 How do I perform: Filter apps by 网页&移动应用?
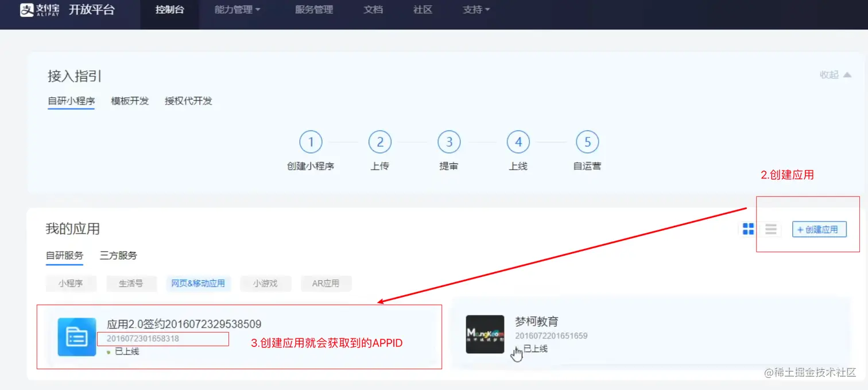[198, 283]
